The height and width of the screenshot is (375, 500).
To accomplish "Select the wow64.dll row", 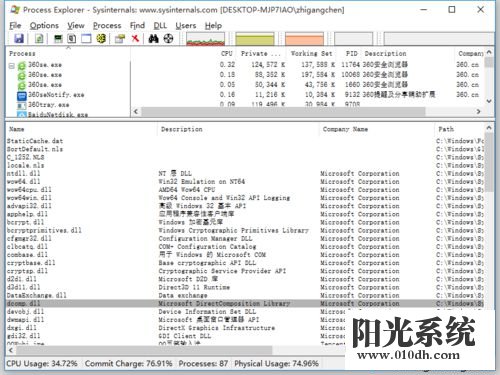I will 245,182.
